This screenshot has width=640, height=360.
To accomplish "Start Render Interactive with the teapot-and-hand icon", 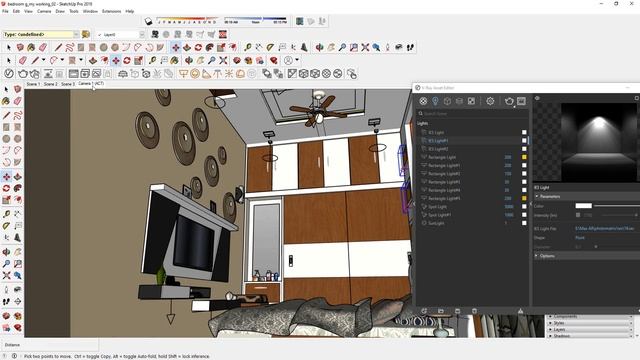I will click(x=35, y=74).
